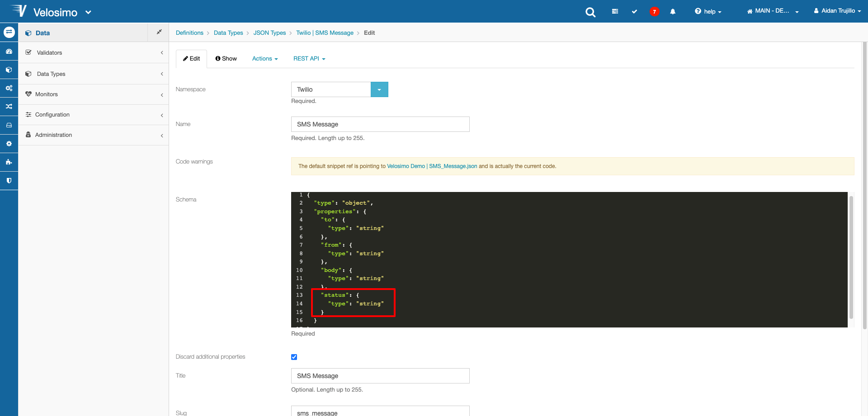Screen dimensions: 868x416
Task: Click the Velosimo logo icon
Action: tap(19, 11)
